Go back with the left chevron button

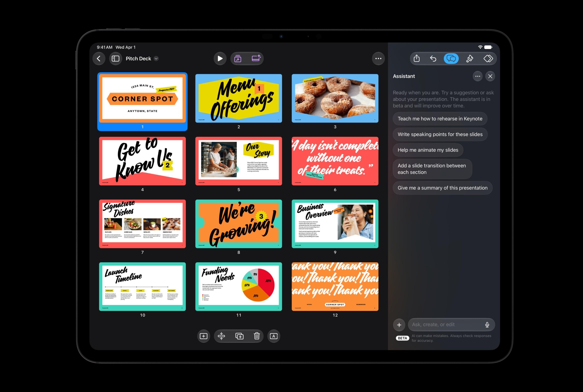(x=99, y=58)
